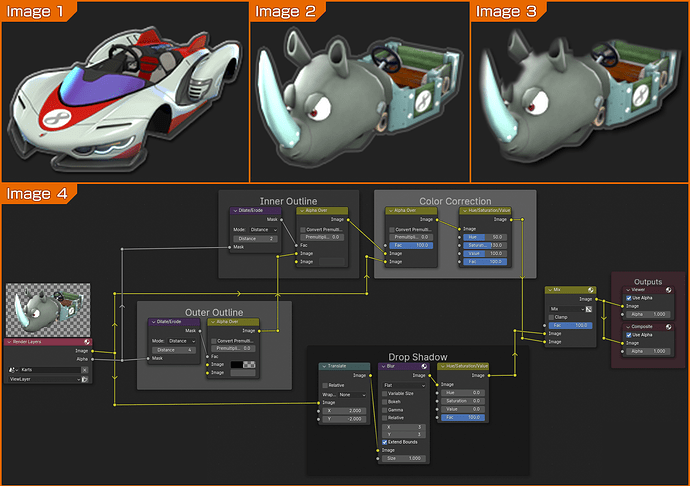Screen dimensions: 690x486
Task: Click the Image output socket of the Mix node
Action: click(x=596, y=299)
